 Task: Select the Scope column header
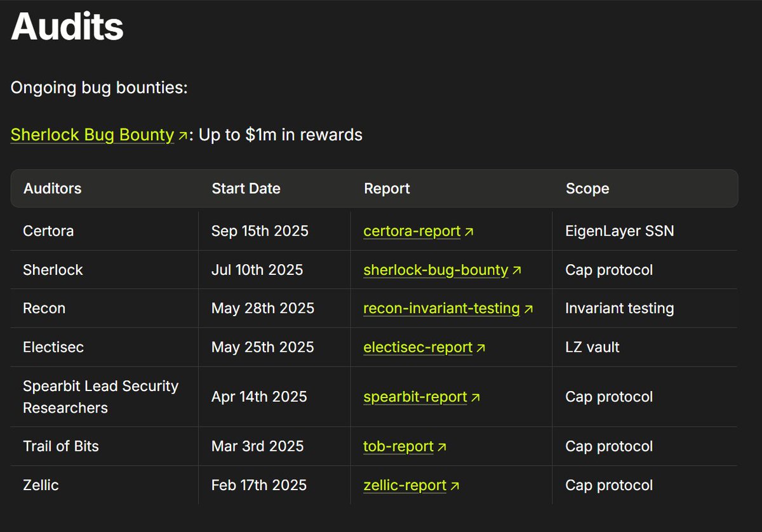587,189
